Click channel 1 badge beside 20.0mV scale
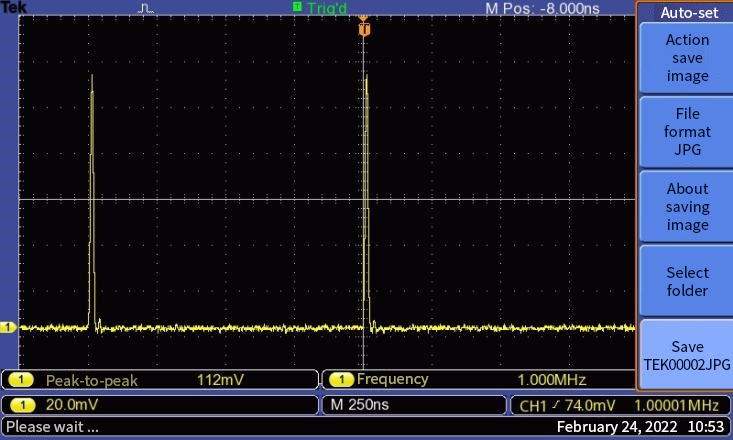This screenshot has width=733, height=440. coord(22,405)
